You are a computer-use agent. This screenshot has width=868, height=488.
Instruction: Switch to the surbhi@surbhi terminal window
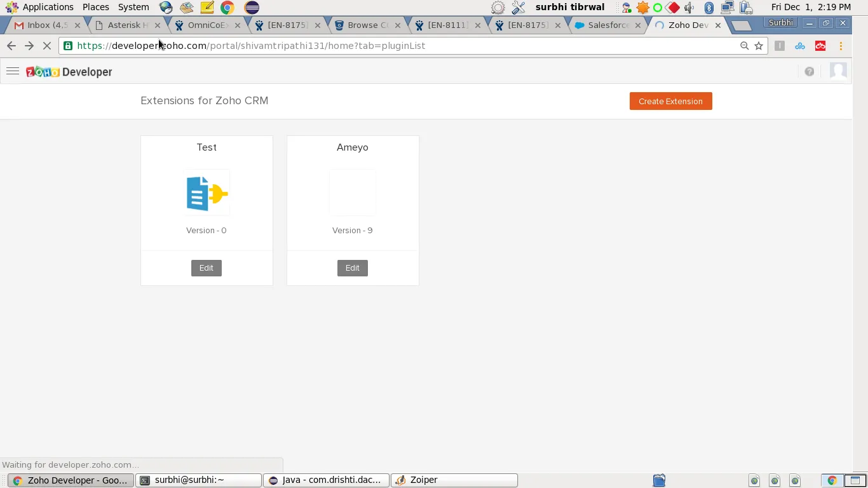point(199,480)
